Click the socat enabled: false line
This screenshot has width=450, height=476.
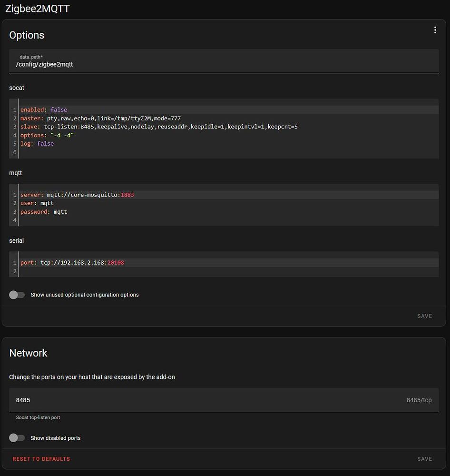[229, 109]
